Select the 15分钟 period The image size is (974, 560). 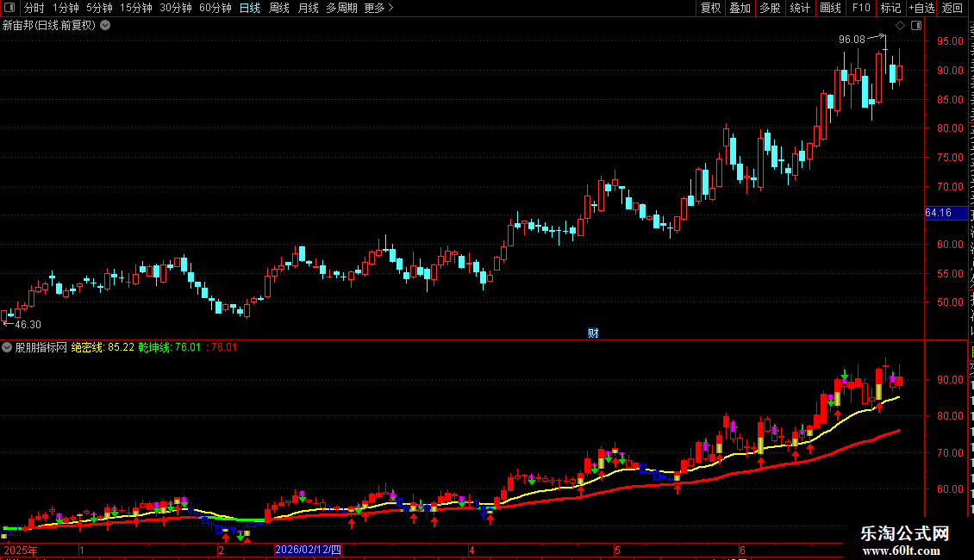[x=135, y=8]
